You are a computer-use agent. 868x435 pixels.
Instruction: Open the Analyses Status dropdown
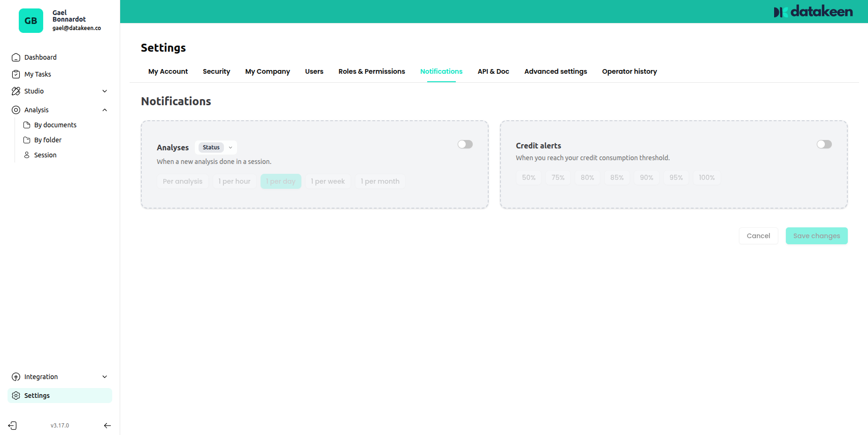(x=216, y=148)
